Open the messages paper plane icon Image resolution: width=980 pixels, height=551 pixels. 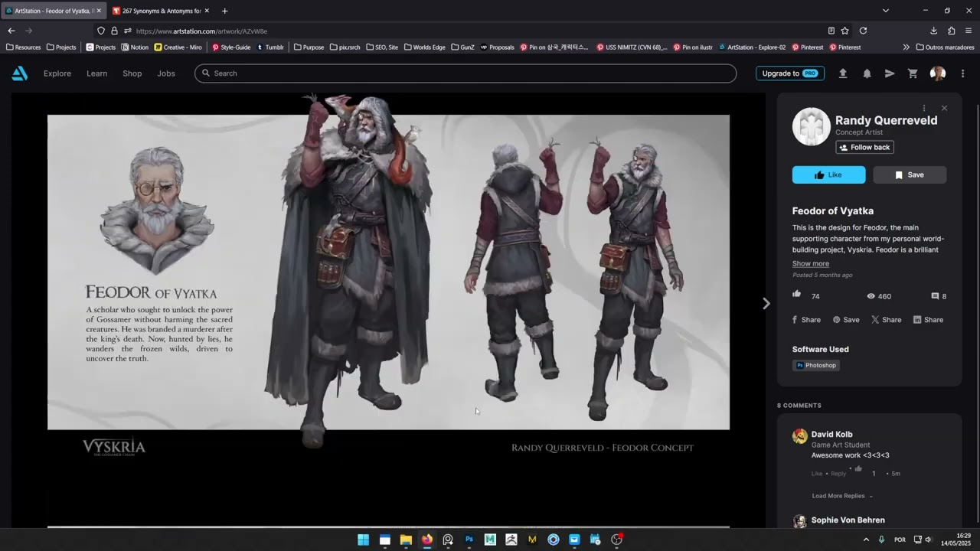click(x=890, y=73)
